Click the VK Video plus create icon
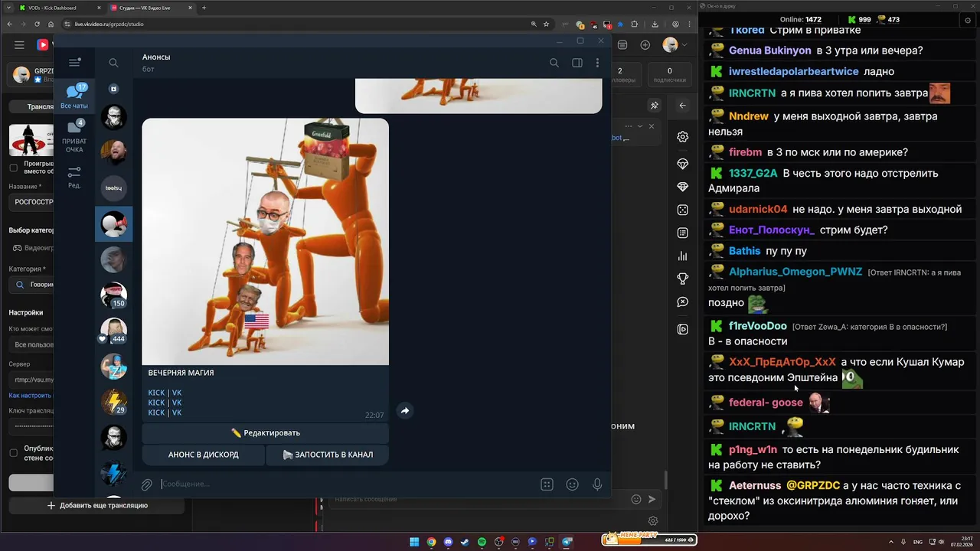 click(x=645, y=45)
